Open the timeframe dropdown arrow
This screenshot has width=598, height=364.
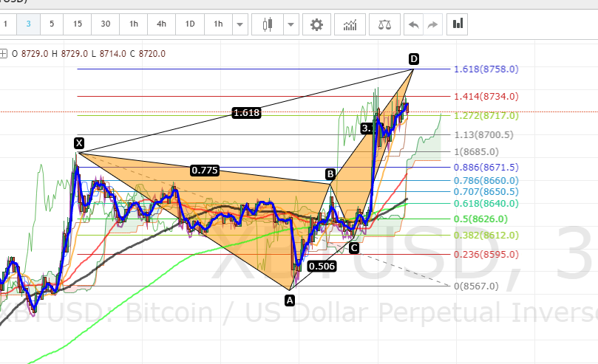[240, 24]
